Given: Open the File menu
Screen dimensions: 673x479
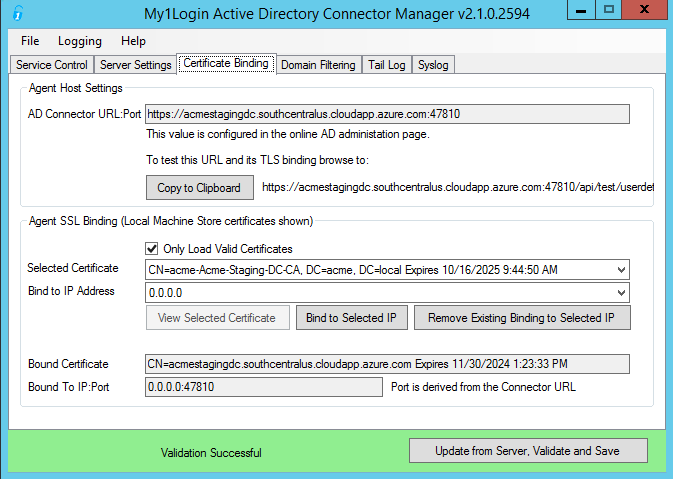Looking at the screenshot, I should (30, 41).
